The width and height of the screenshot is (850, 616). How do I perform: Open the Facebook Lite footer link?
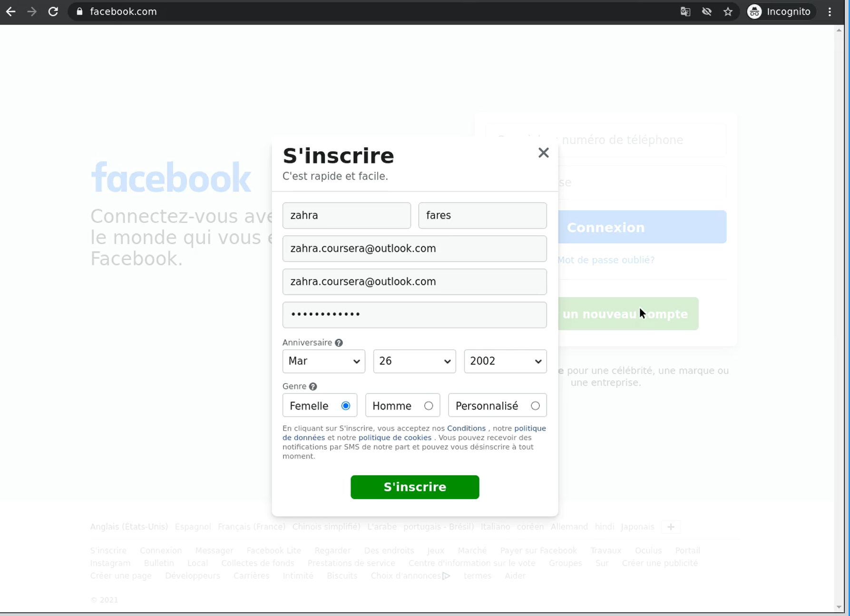(x=274, y=550)
